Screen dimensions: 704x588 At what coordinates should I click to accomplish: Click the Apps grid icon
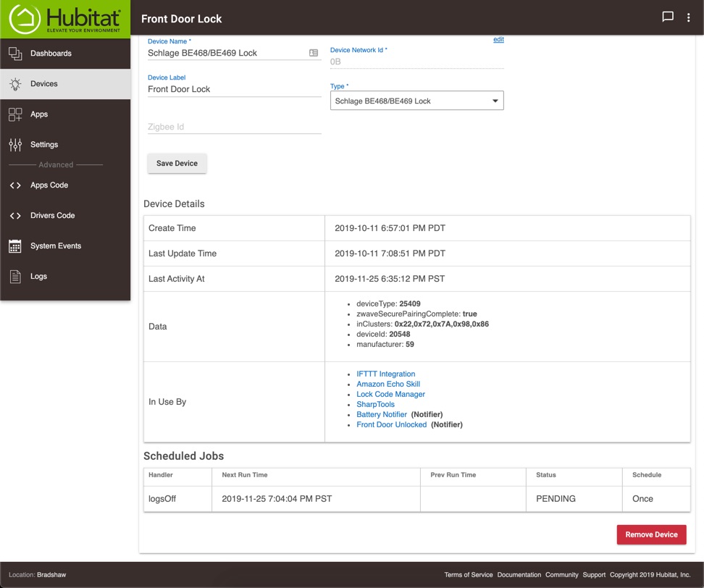15,114
